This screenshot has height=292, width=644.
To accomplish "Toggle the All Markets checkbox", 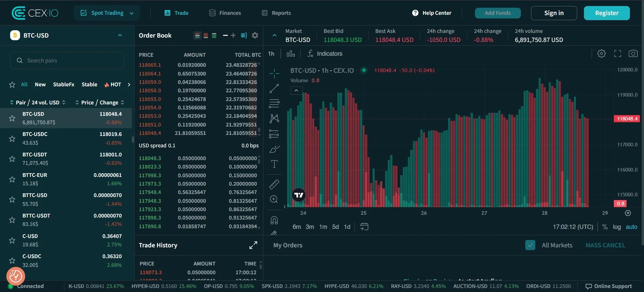I will (x=530, y=245).
